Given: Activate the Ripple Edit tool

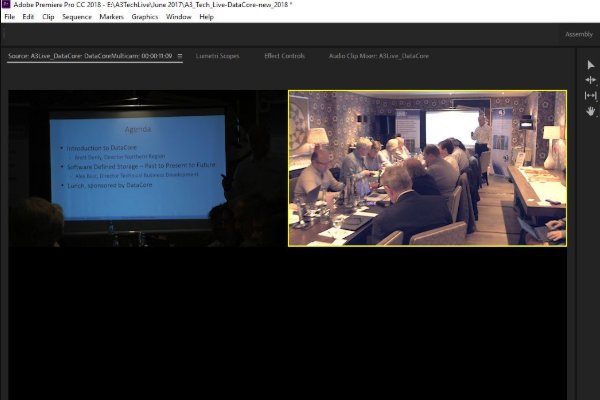Looking at the screenshot, I should pyautogui.click(x=590, y=80).
